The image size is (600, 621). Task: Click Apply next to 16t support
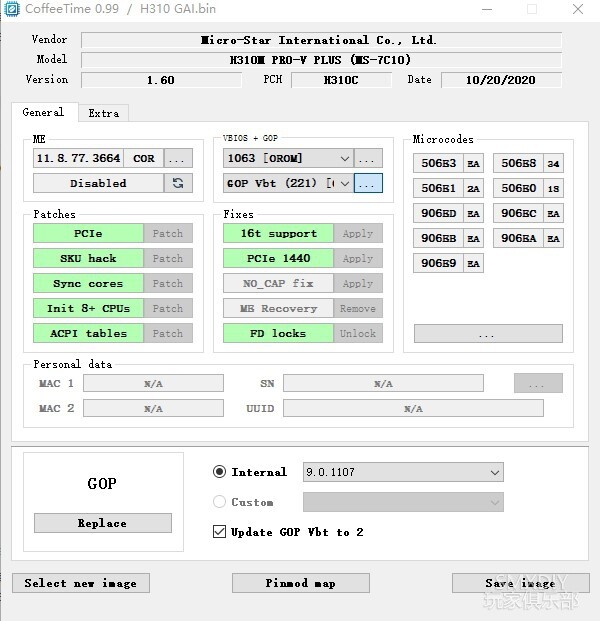[358, 233]
